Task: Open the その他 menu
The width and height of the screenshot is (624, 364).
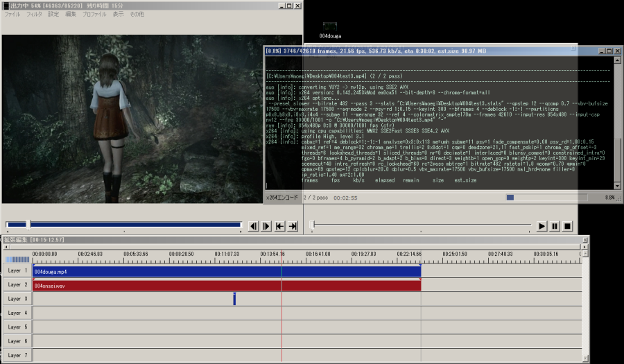Action: (x=137, y=14)
